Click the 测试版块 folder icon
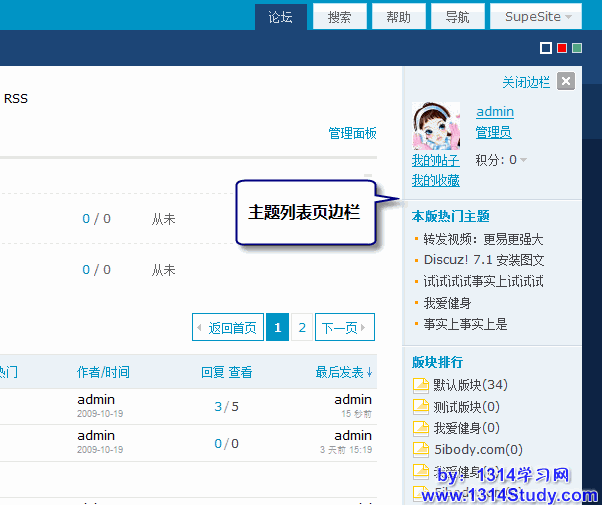This screenshot has width=602, height=505. (x=421, y=407)
